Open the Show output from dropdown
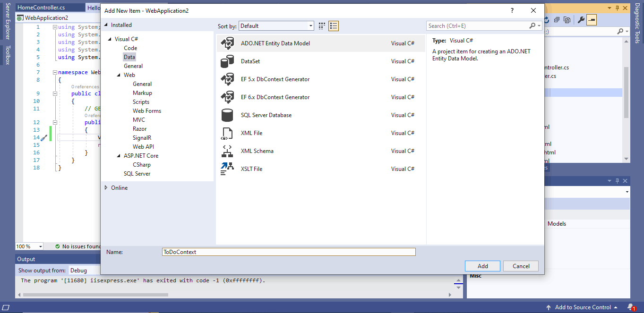Viewport: 644px width, 313px height. pos(84,271)
